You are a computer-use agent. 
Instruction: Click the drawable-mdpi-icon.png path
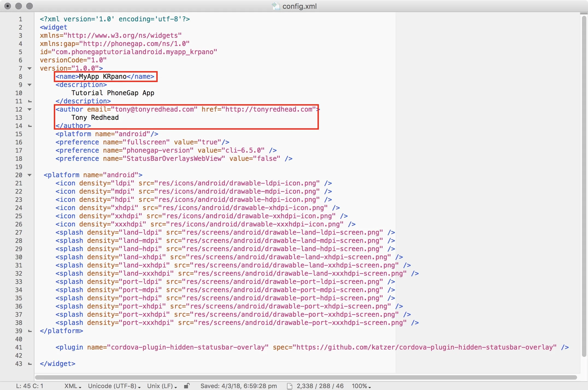pyautogui.click(x=237, y=191)
